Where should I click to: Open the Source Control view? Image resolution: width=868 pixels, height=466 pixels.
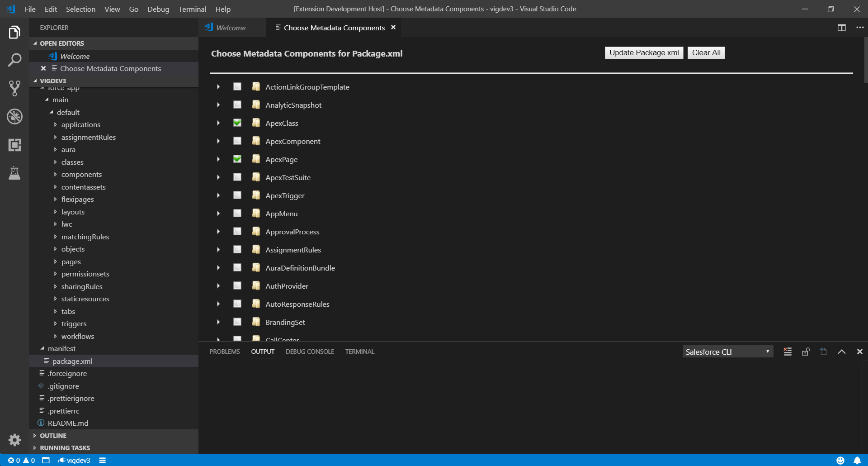[x=14, y=88]
